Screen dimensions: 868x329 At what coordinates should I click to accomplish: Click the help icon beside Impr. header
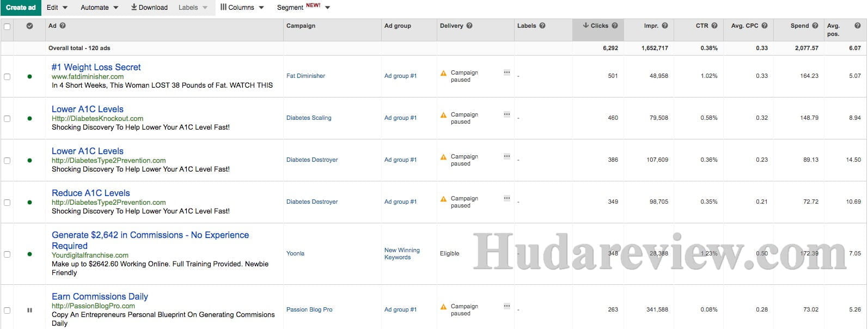click(665, 26)
